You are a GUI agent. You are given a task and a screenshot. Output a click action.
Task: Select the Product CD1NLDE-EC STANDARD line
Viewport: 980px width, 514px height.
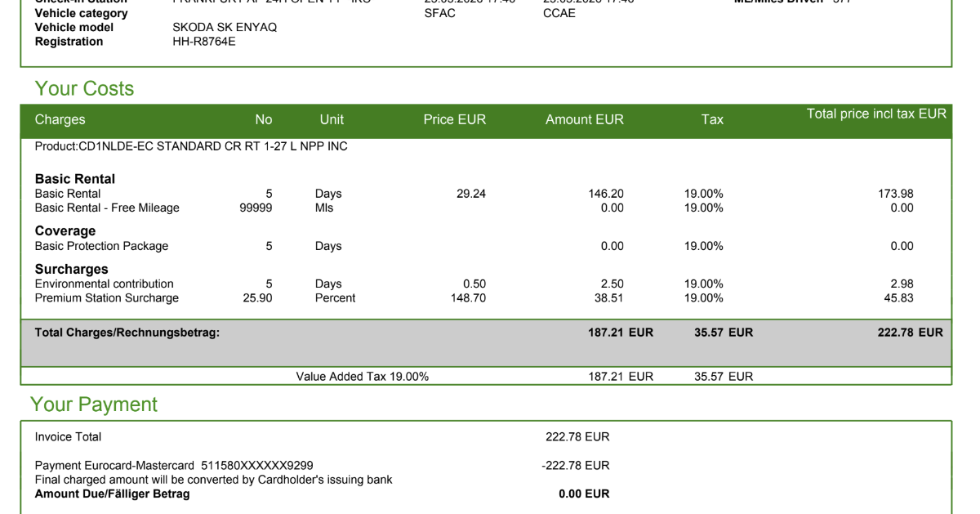click(x=191, y=146)
